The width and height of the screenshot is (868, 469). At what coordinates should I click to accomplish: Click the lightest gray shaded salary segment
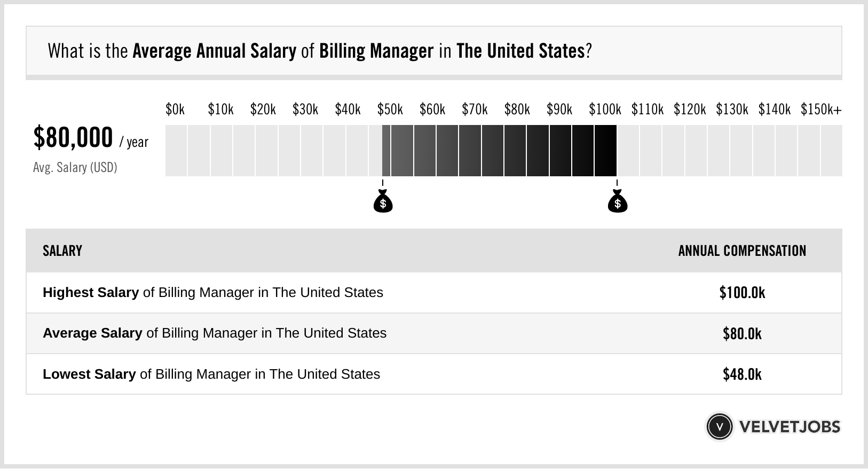pyautogui.click(x=386, y=151)
